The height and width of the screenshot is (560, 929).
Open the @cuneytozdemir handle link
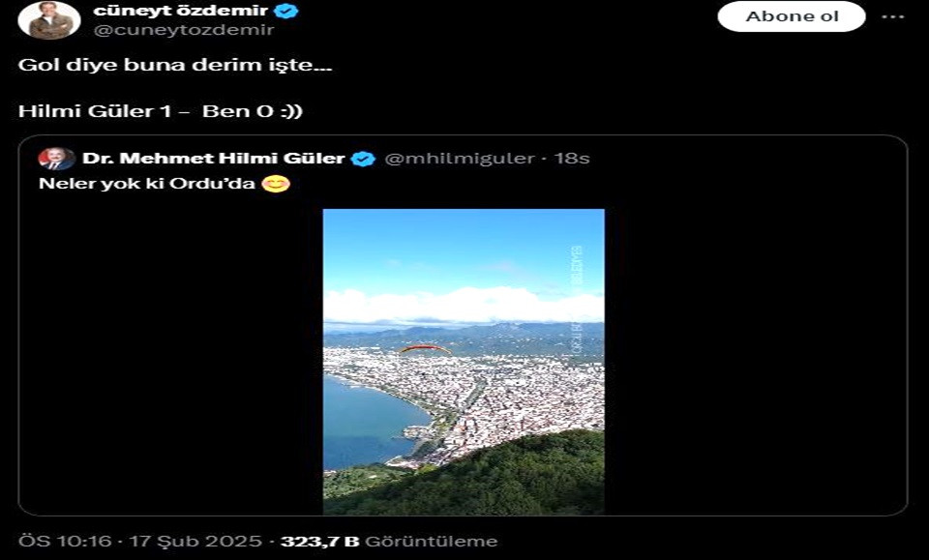coord(184,30)
